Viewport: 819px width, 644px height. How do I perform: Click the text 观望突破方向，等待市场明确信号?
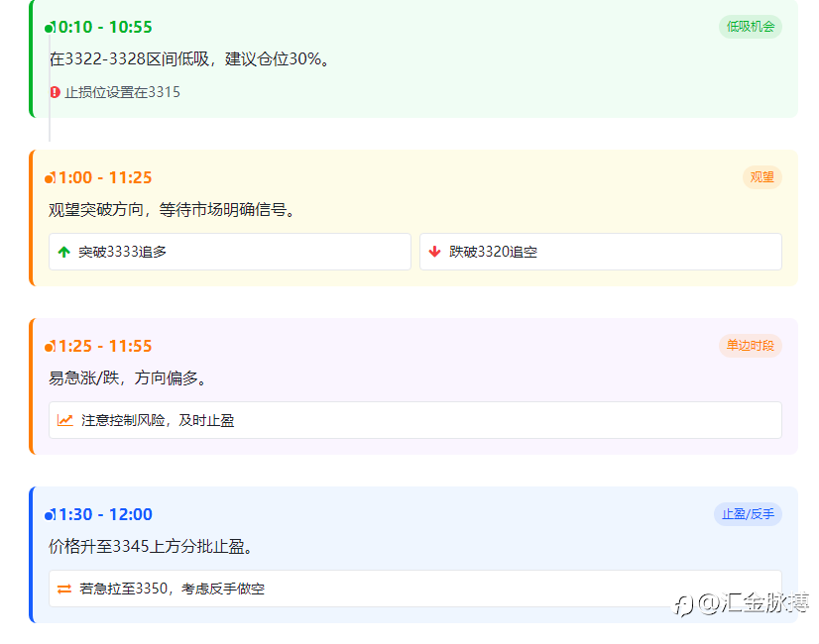point(173,210)
